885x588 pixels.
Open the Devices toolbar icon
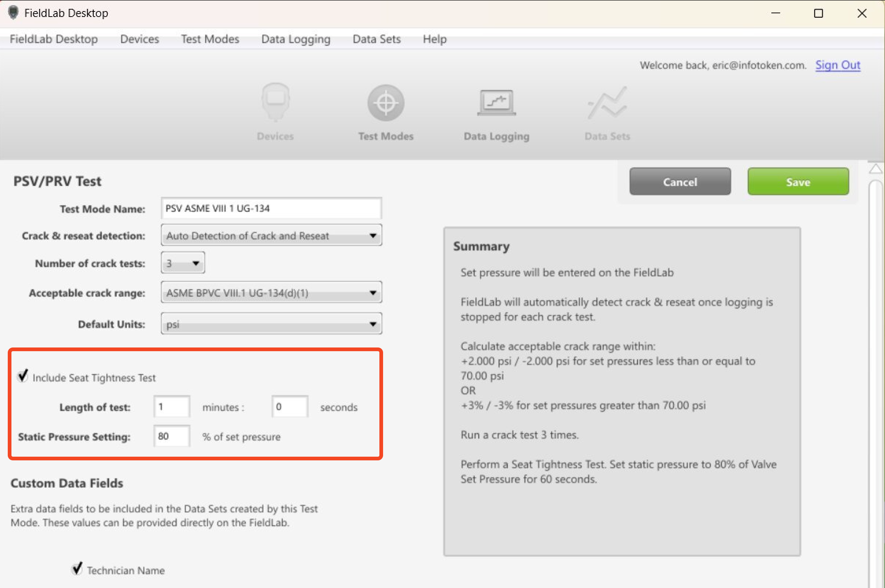[x=275, y=103]
